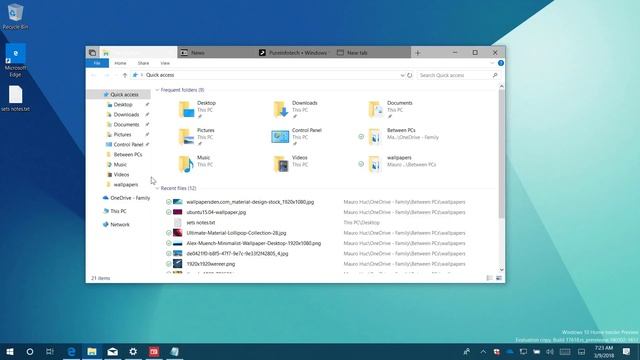Open Cortana search circle in taskbar
640x360 pixels.
30,351
